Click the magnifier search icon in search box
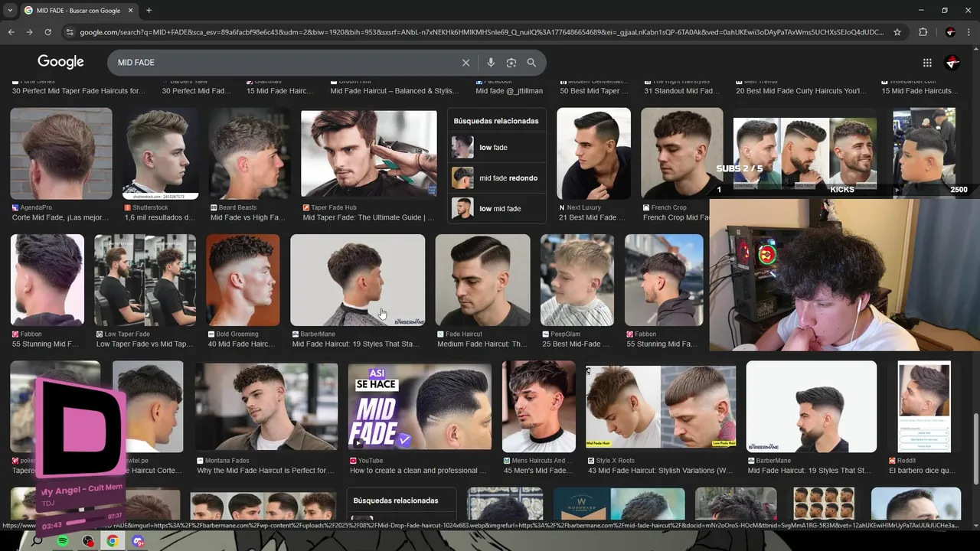The width and height of the screenshot is (980, 551). (531, 63)
